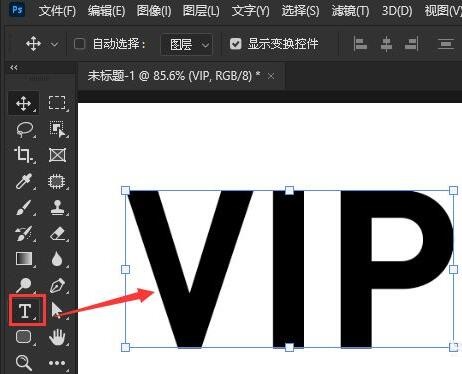Activate the Crop tool
The height and width of the screenshot is (374, 462).
(23, 155)
